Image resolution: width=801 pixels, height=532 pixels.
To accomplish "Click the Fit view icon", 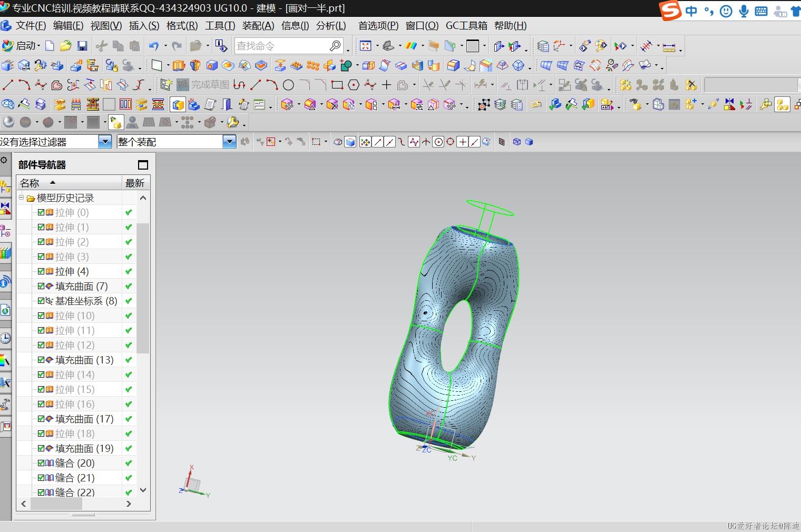I will coord(365,46).
